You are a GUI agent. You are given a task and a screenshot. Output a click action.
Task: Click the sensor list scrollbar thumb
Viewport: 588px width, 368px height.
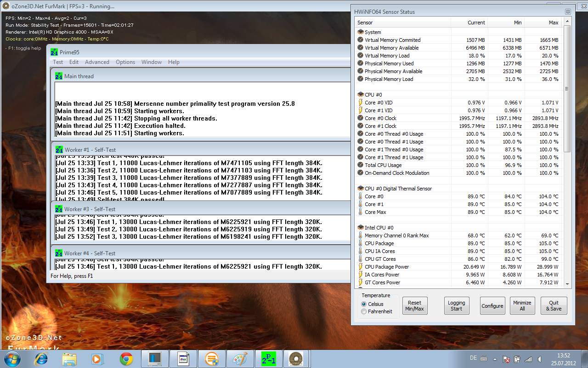567,89
